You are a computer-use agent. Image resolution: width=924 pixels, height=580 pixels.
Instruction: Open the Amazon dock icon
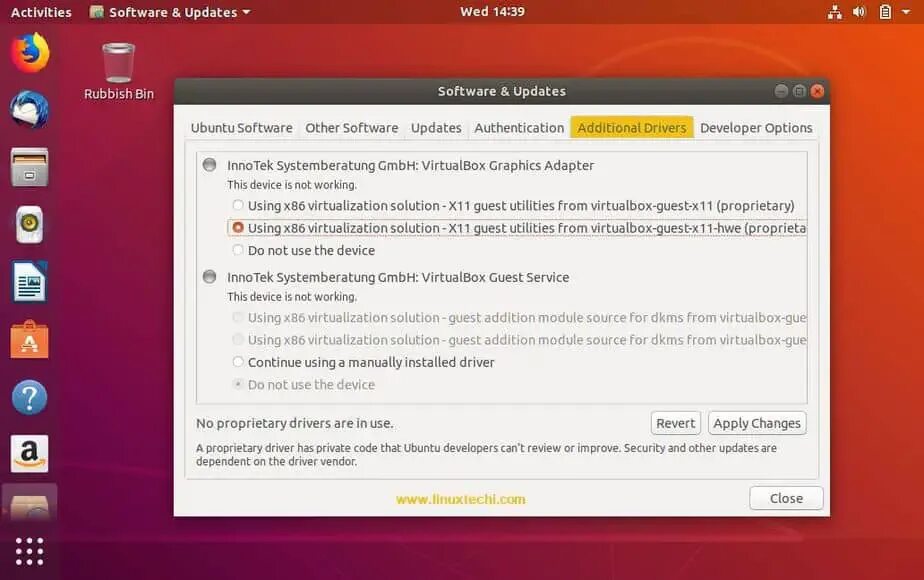[x=29, y=454]
